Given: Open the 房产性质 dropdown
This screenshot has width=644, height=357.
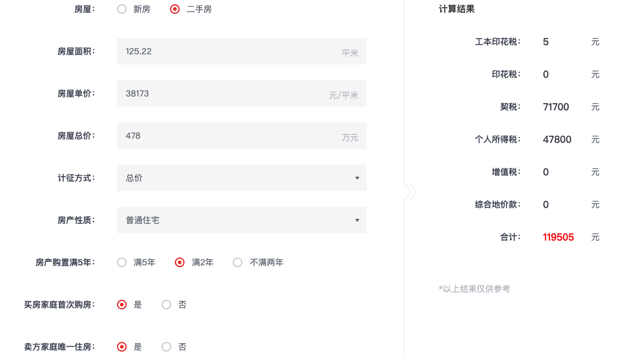Looking at the screenshot, I should (241, 220).
